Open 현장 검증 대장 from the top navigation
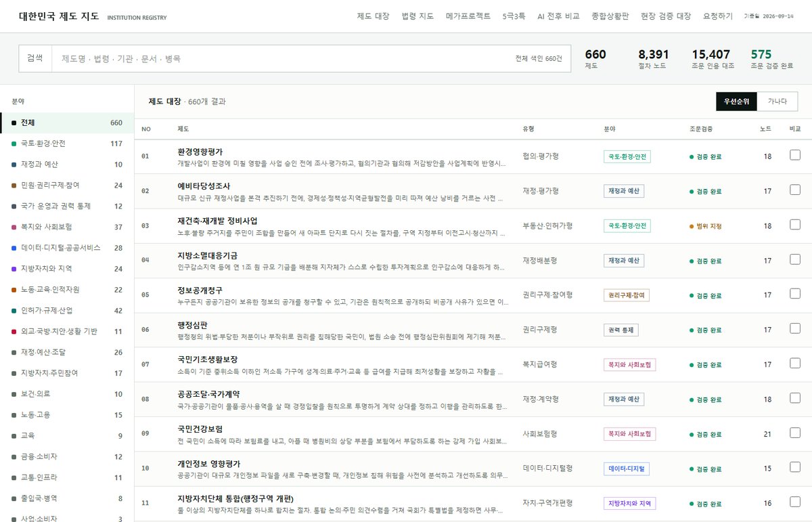The height and width of the screenshot is (522, 812). tap(665, 16)
